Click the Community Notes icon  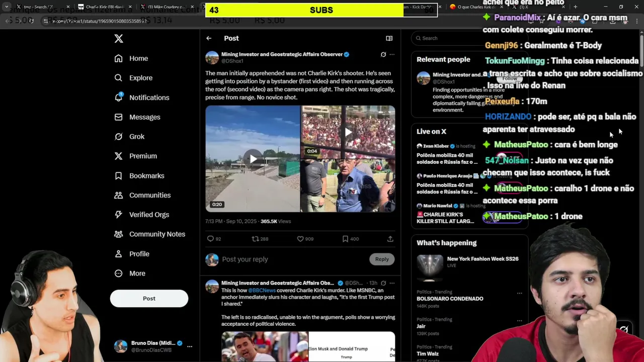pyautogui.click(x=118, y=234)
